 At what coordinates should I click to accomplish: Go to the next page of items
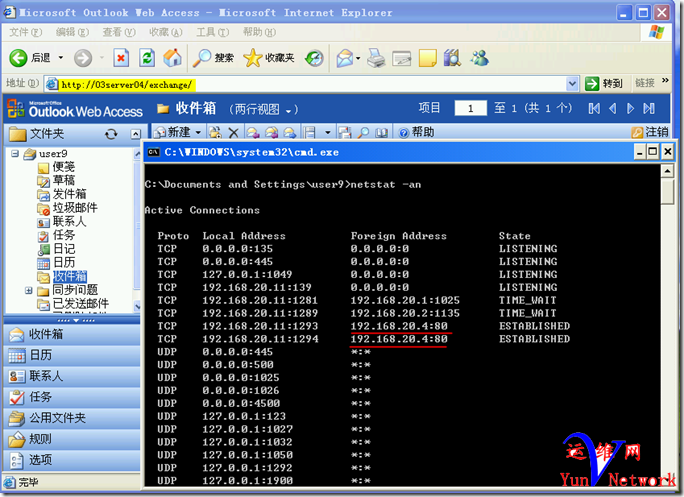click(630, 108)
